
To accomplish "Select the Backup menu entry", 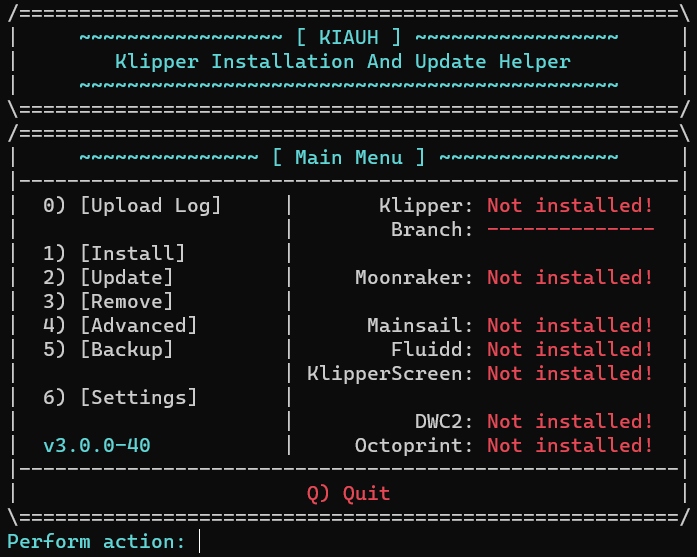I will 108,350.
